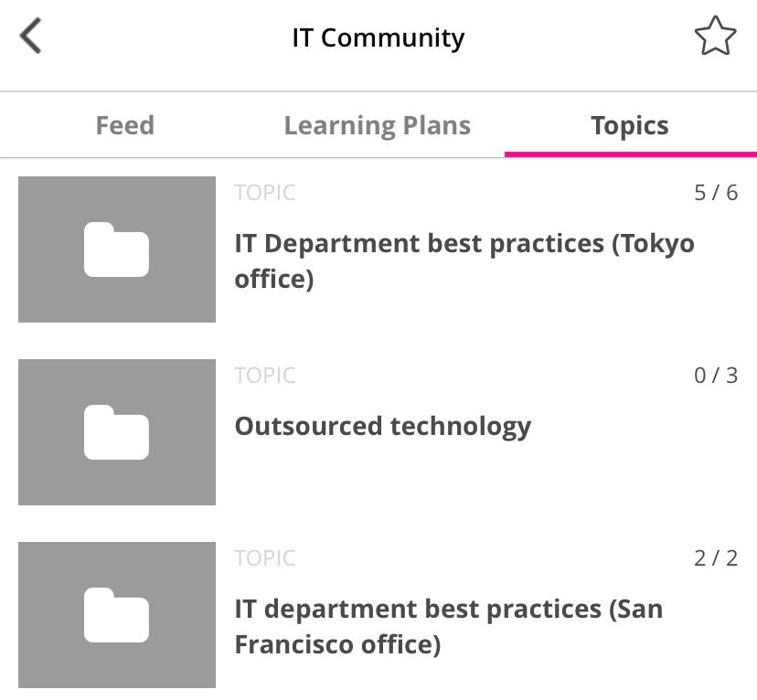The height and width of the screenshot is (700, 757).
Task: Click the 2 / 2 progress counter
Action: (715, 558)
